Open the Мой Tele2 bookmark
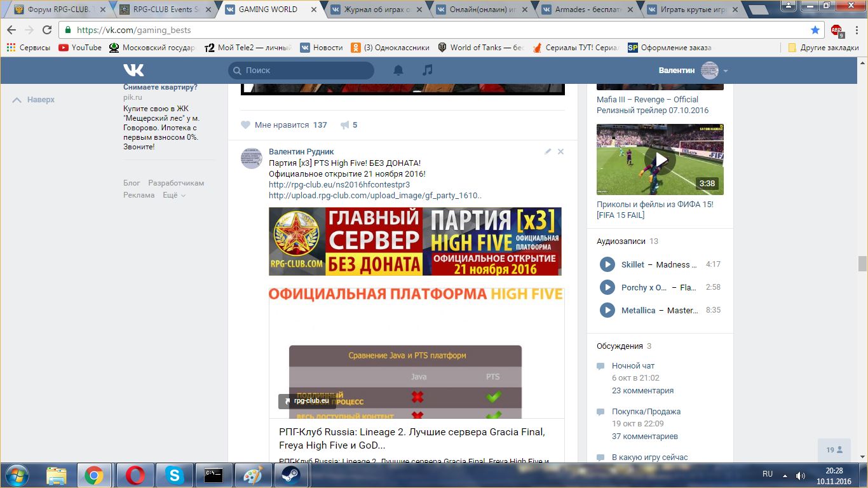868x488 pixels. point(248,48)
